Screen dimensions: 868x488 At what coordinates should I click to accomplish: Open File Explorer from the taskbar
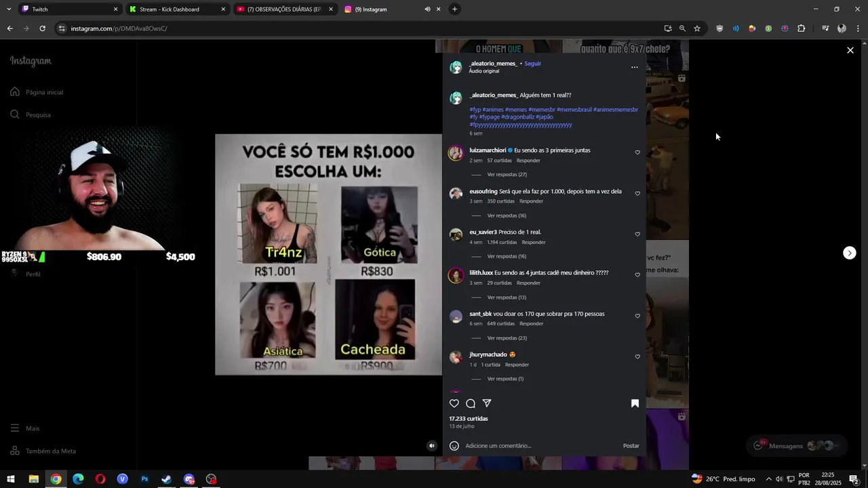[34, 479]
